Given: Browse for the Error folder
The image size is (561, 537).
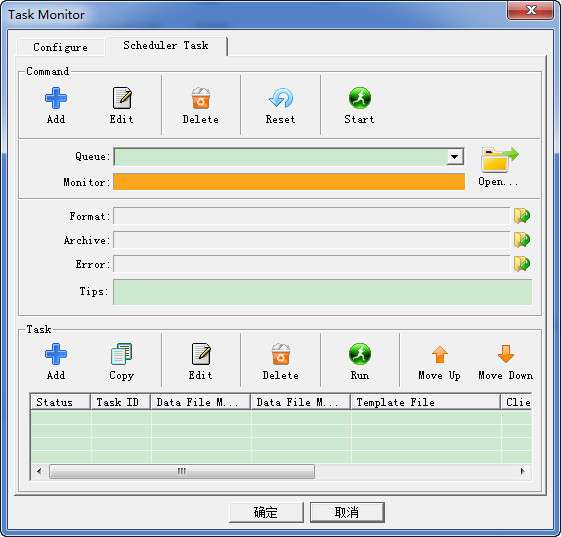Looking at the screenshot, I should (x=522, y=264).
